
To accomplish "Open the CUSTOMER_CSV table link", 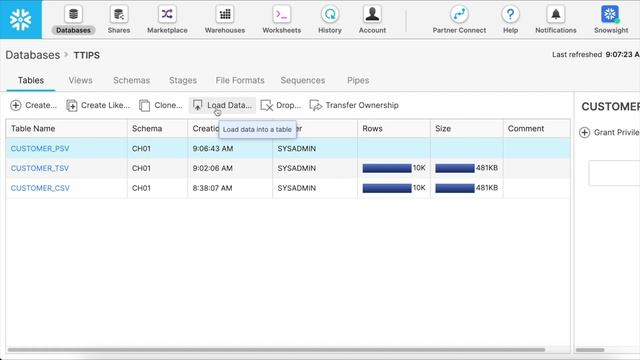I will 40,188.
